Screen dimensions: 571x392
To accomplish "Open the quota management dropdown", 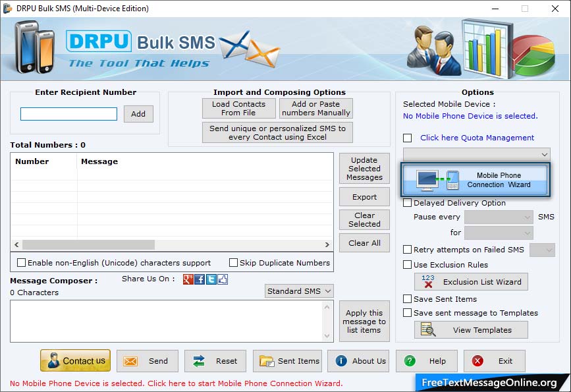I will pyautogui.click(x=476, y=154).
